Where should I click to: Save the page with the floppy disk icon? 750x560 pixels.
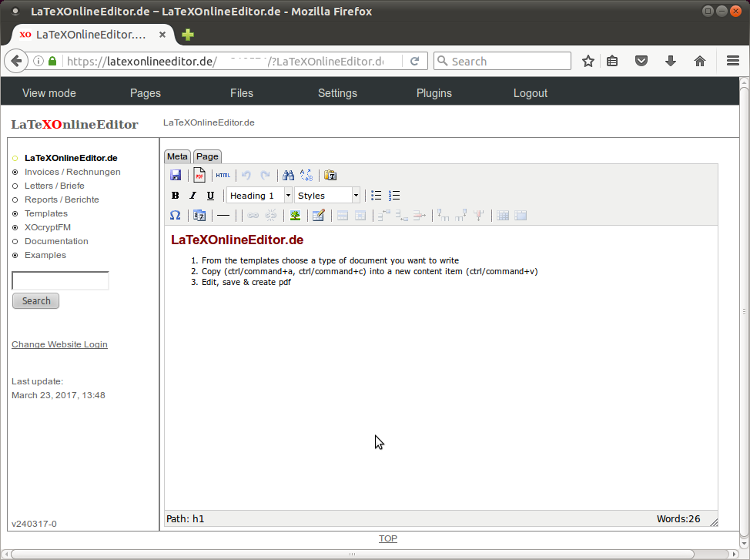176,175
